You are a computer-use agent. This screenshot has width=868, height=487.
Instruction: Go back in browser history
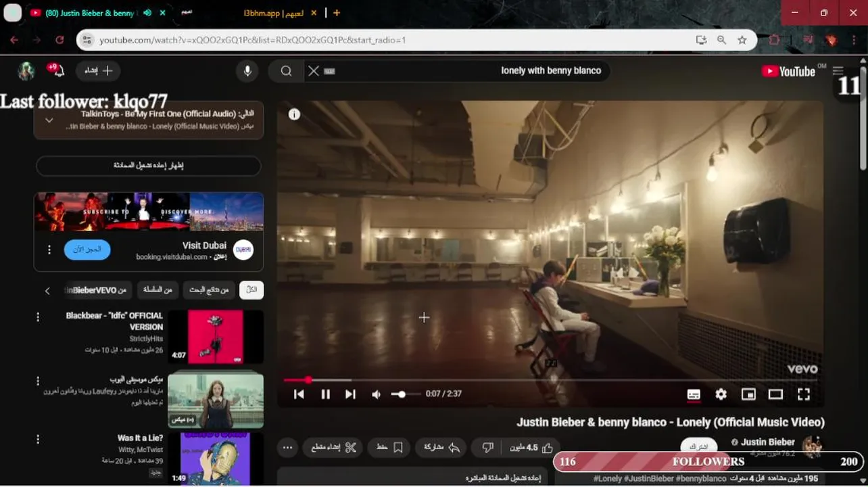[x=14, y=40]
